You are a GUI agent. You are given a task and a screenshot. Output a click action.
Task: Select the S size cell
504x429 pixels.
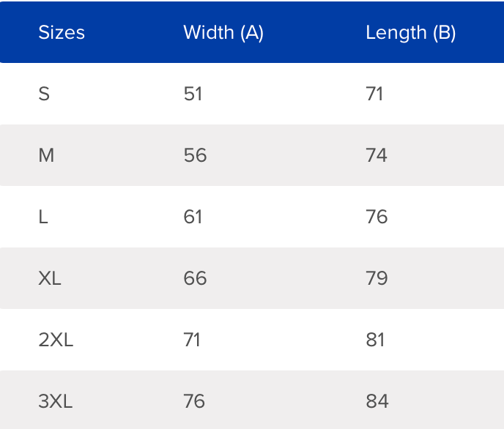click(x=44, y=94)
